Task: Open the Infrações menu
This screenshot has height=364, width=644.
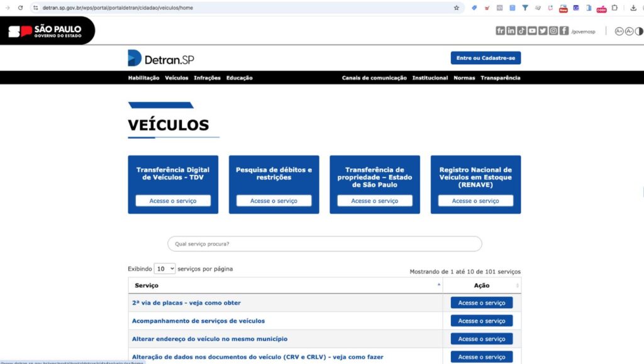Action: (x=207, y=77)
